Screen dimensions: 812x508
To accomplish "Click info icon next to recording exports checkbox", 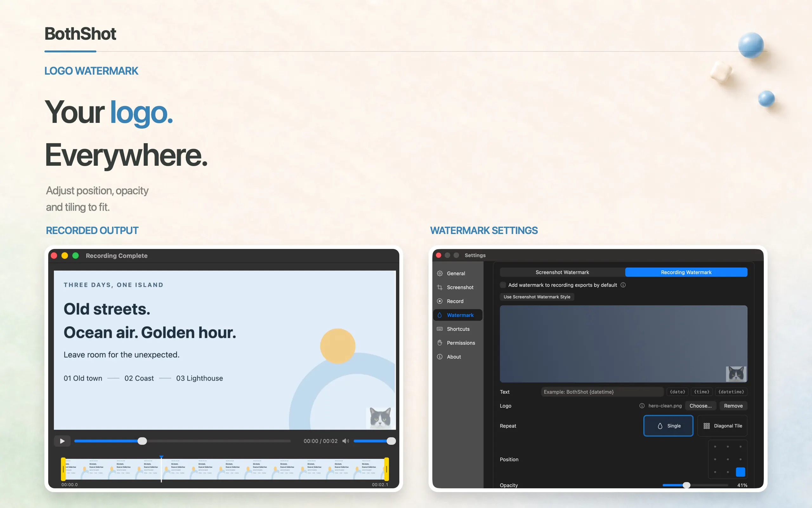I will coord(623,285).
